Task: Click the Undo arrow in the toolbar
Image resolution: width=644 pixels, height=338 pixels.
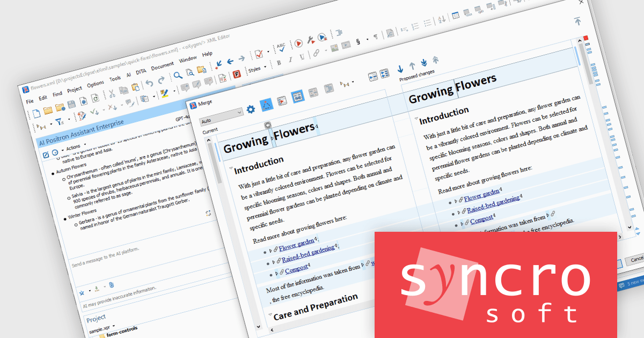Action: pyautogui.click(x=150, y=84)
